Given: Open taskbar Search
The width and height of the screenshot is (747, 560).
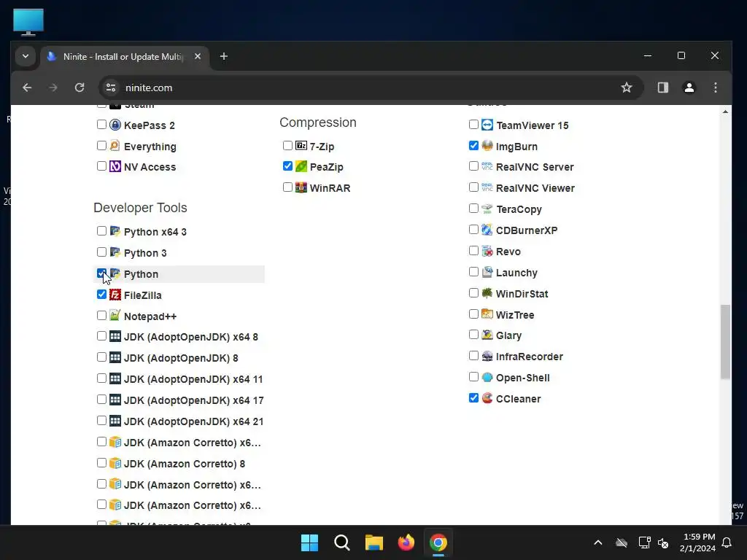Looking at the screenshot, I should (341, 542).
